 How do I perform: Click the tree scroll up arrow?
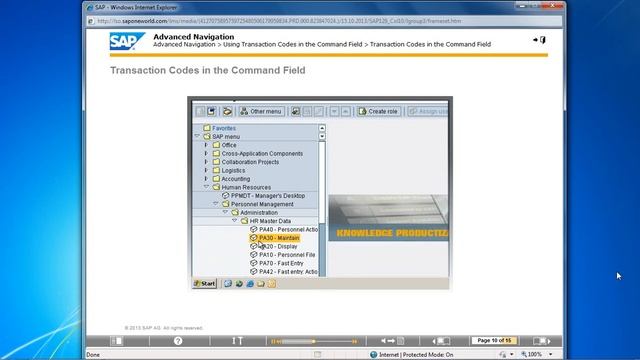point(322,128)
